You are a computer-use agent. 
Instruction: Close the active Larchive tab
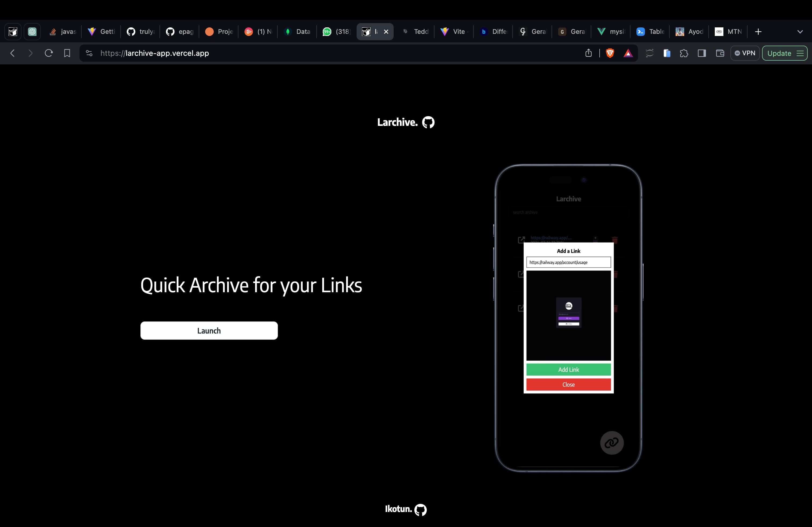(386, 32)
